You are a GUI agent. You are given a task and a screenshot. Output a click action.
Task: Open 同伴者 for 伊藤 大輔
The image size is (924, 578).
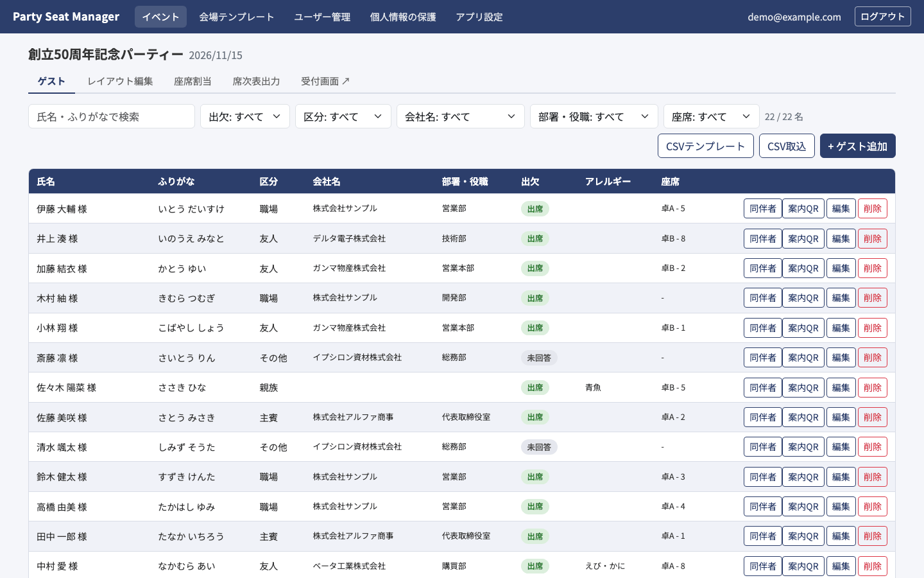coord(762,209)
